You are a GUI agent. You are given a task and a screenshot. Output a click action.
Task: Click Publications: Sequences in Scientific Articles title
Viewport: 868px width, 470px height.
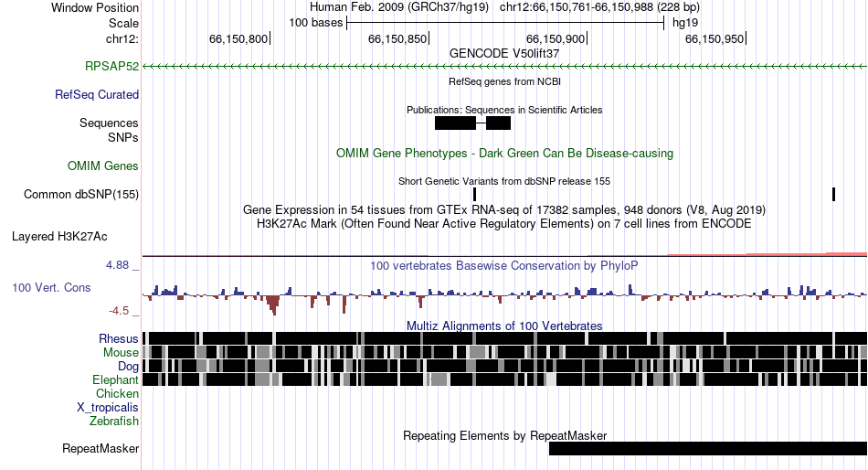coord(504,110)
